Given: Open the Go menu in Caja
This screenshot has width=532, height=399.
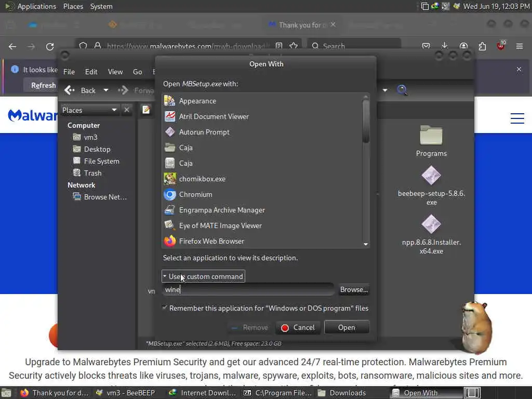Looking at the screenshot, I should [x=137, y=72].
